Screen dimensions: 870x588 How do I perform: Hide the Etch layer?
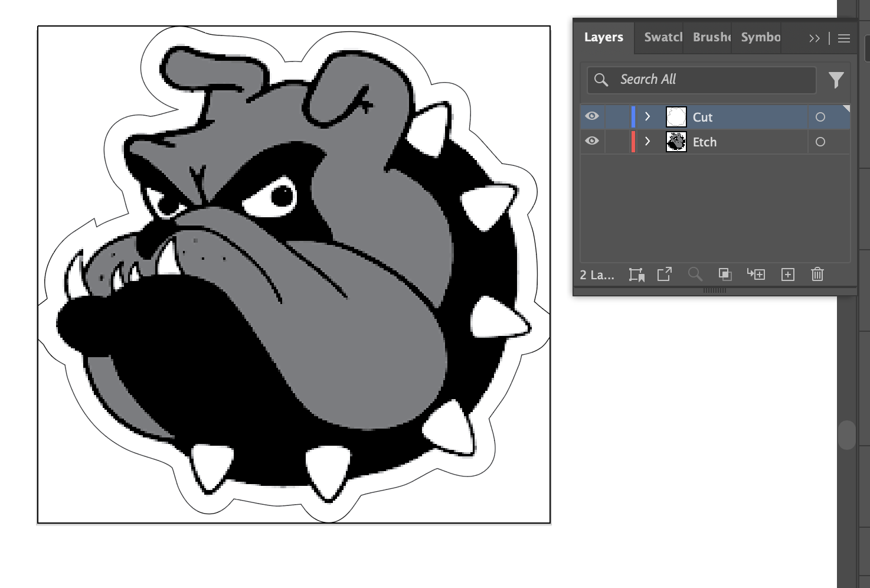(x=592, y=141)
